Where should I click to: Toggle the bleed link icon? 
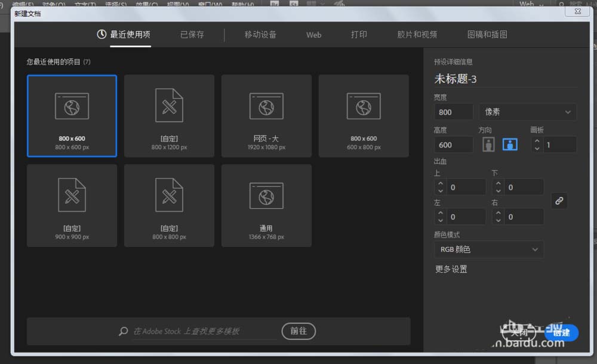click(559, 200)
